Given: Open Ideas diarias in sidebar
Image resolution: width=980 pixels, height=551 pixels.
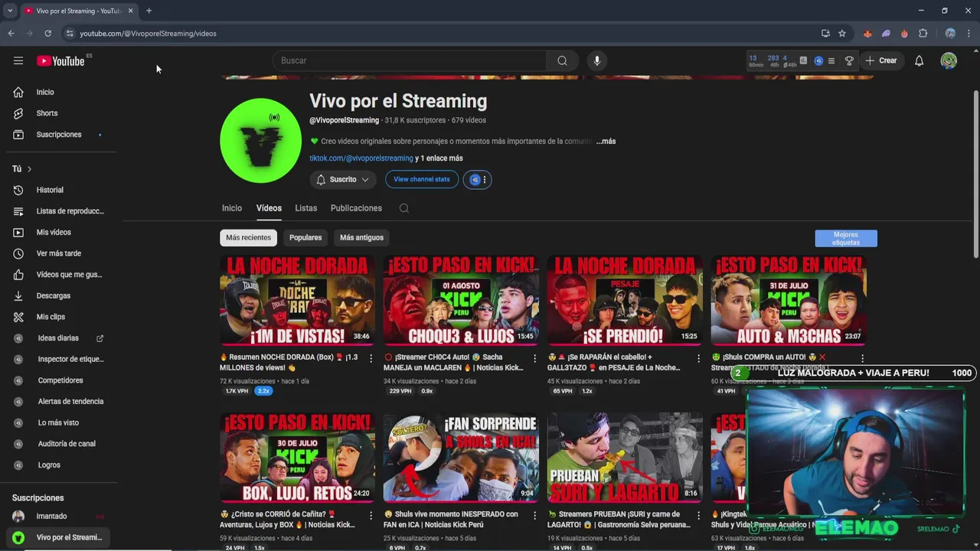Looking at the screenshot, I should (58, 338).
